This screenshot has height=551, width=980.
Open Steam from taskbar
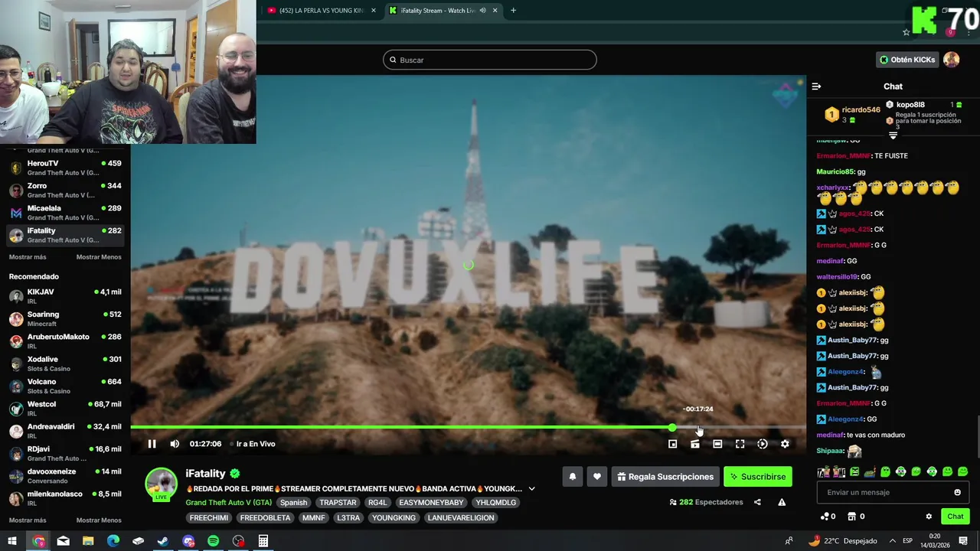pyautogui.click(x=163, y=541)
